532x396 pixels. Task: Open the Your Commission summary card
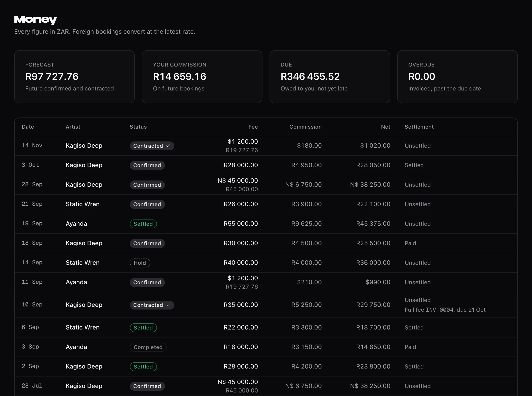tap(202, 77)
